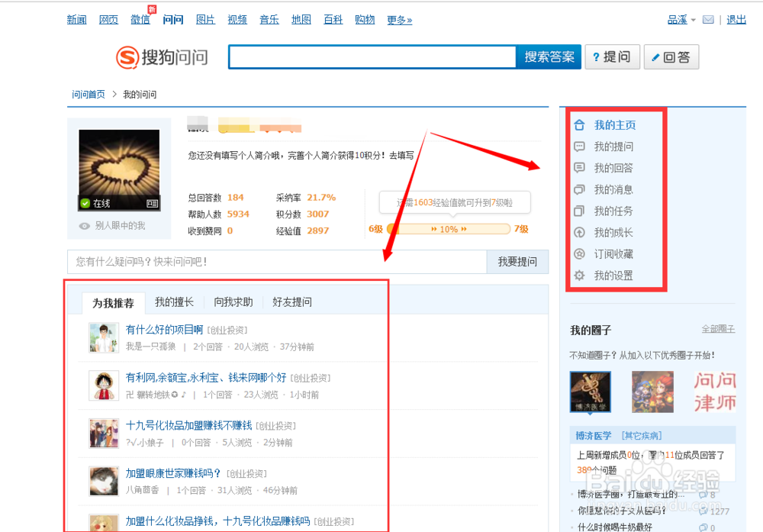Click the up-arrow icon beside 我的成长
Image resolution: width=763 pixels, height=532 pixels.
(579, 232)
